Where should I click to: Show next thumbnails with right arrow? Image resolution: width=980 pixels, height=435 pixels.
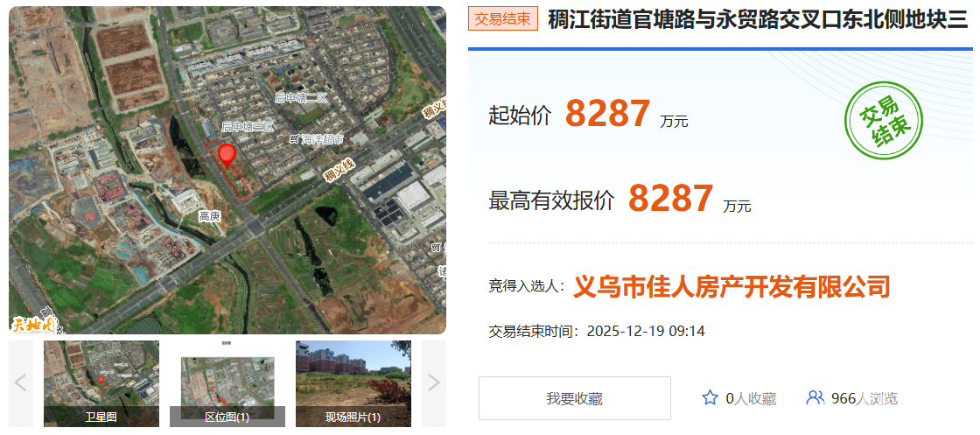pyautogui.click(x=434, y=382)
